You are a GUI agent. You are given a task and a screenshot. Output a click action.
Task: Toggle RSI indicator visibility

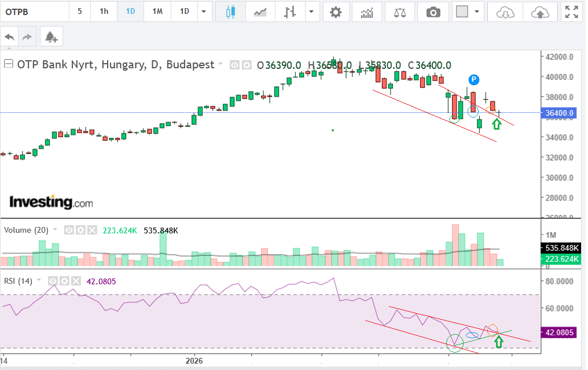(54, 281)
